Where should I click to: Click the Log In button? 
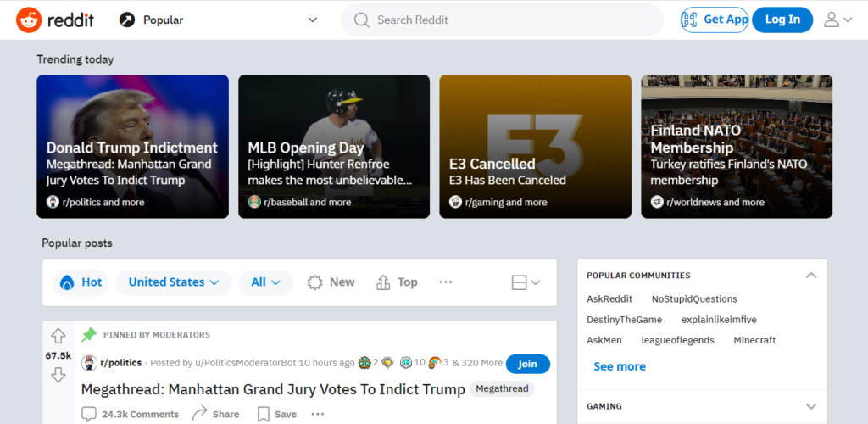tap(782, 20)
